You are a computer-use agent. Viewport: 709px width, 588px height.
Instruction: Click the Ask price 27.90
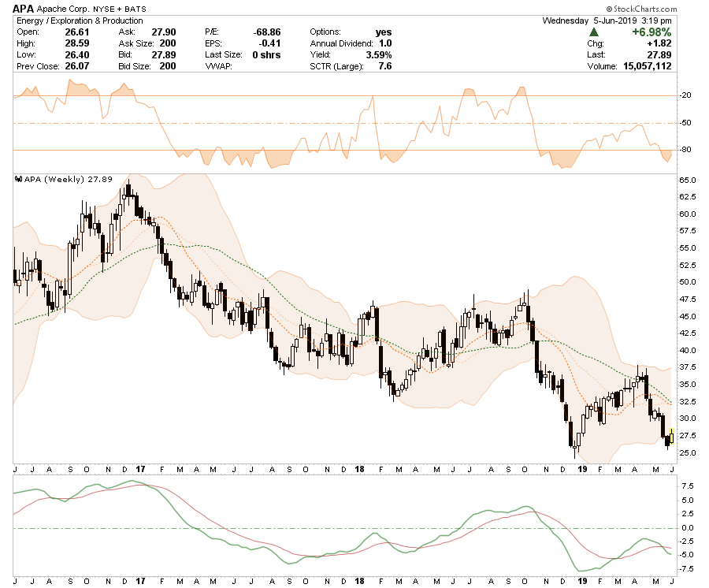[164, 32]
